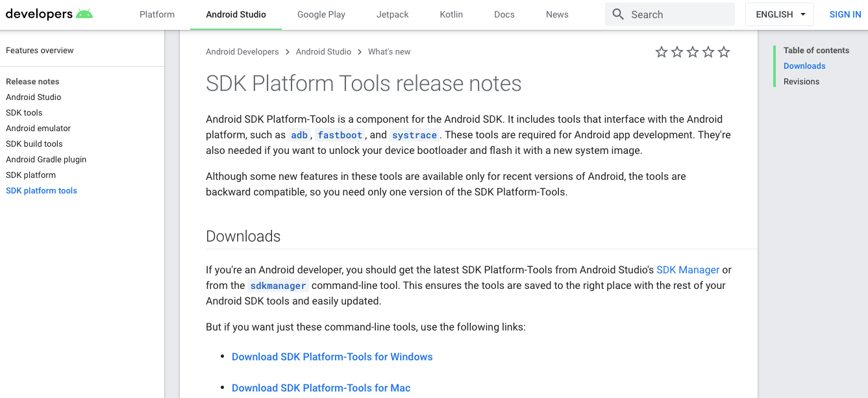Click the SIGN IN button
Image resolution: width=868 pixels, height=398 pixels.
(845, 14)
